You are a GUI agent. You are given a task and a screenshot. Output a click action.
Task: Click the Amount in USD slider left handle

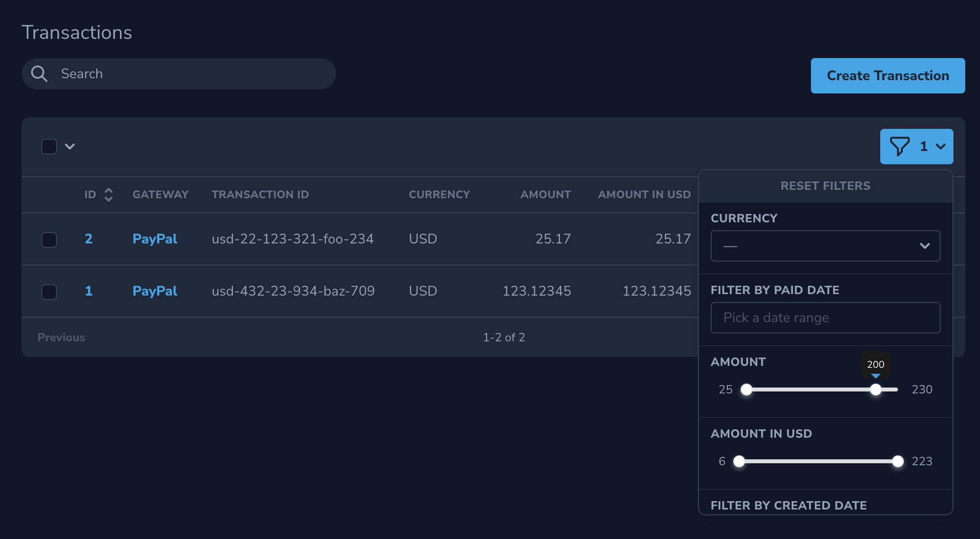tap(739, 461)
